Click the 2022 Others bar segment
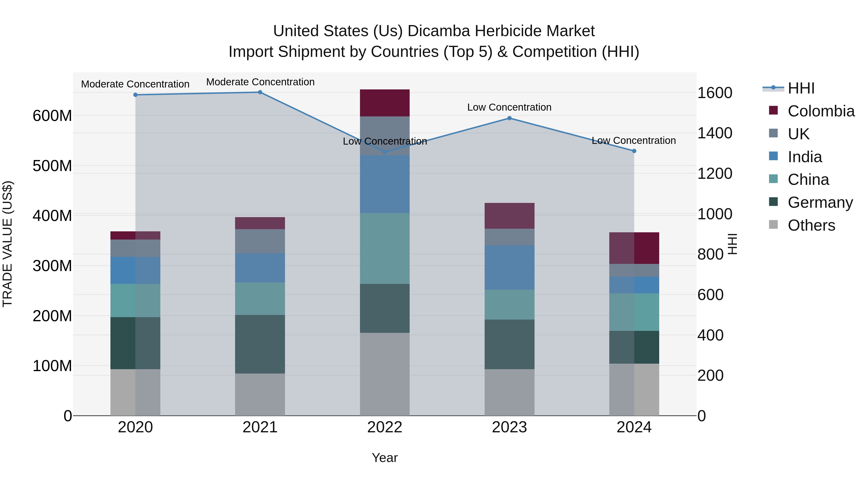 coord(385,374)
